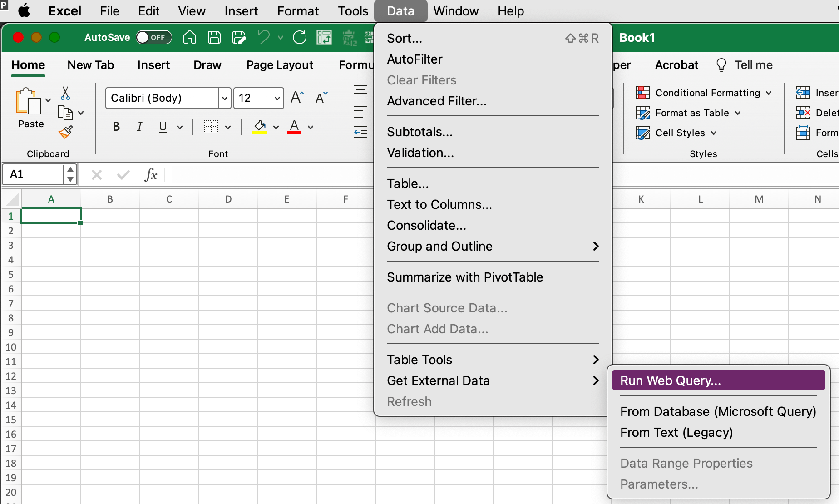The image size is (839, 504).
Task: Switch to the New Tab ribbon tab
Action: click(x=91, y=65)
